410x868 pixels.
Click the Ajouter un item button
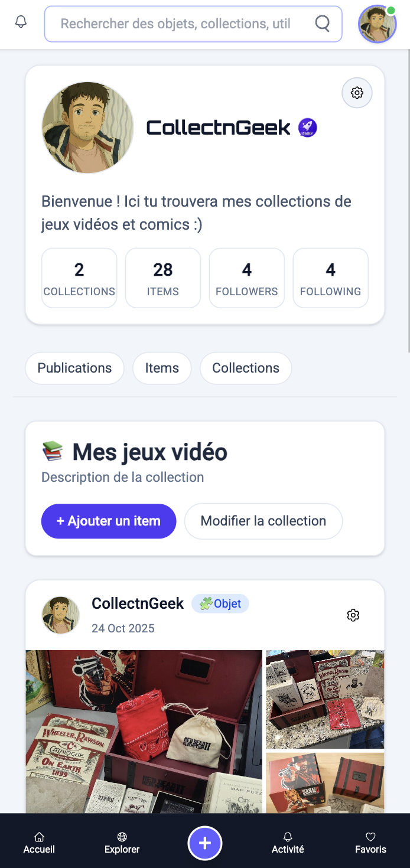coord(109,521)
